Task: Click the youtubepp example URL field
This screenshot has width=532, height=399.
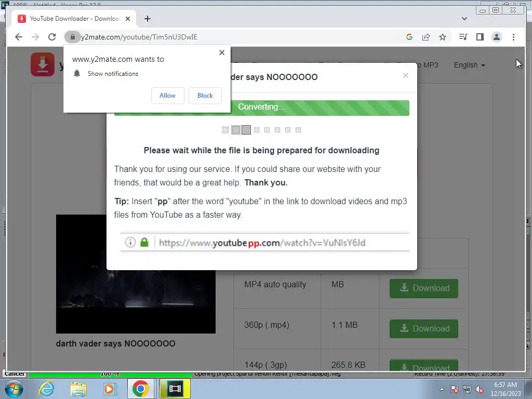Action: click(x=264, y=243)
